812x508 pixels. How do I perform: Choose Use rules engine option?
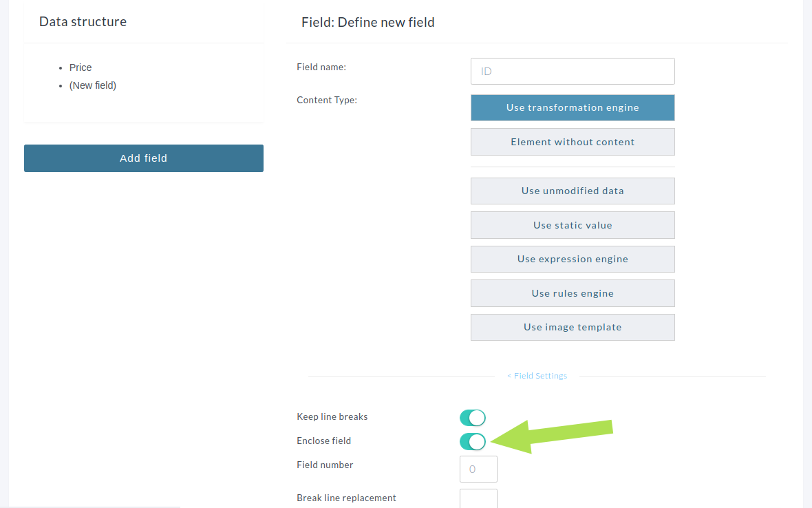pyautogui.click(x=573, y=293)
